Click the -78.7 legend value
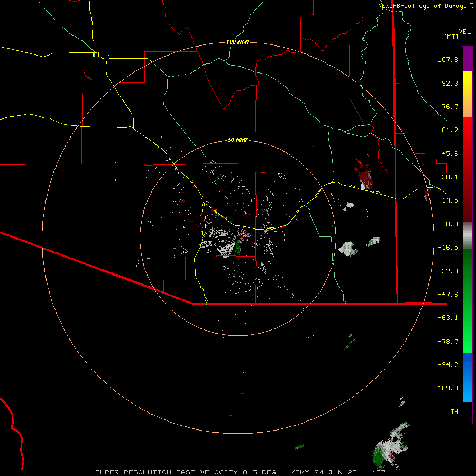This screenshot has width=476, height=476. [x=448, y=342]
